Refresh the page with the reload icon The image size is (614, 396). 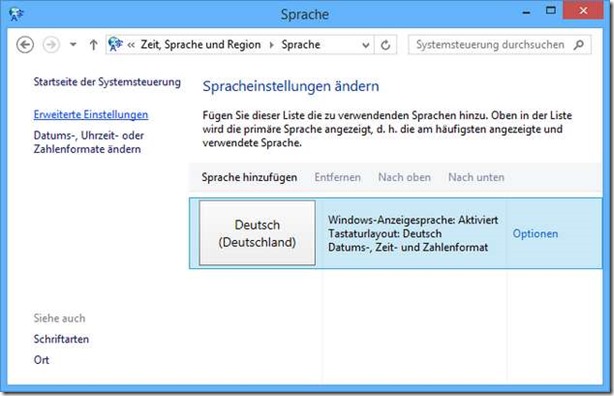click(385, 45)
